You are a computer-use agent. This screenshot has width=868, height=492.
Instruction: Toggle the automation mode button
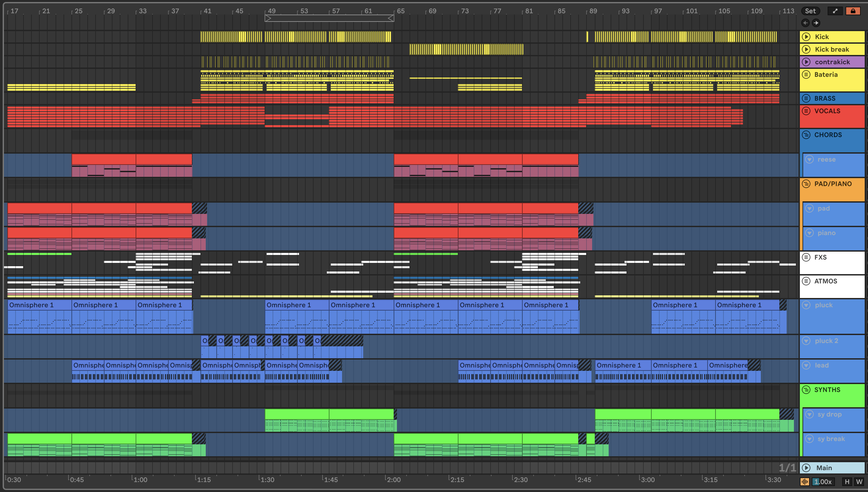pos(835,11)
